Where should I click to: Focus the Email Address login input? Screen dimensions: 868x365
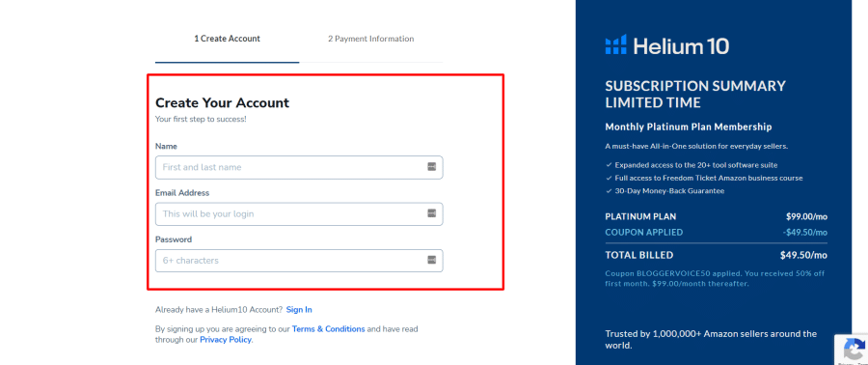pos(299,213)
